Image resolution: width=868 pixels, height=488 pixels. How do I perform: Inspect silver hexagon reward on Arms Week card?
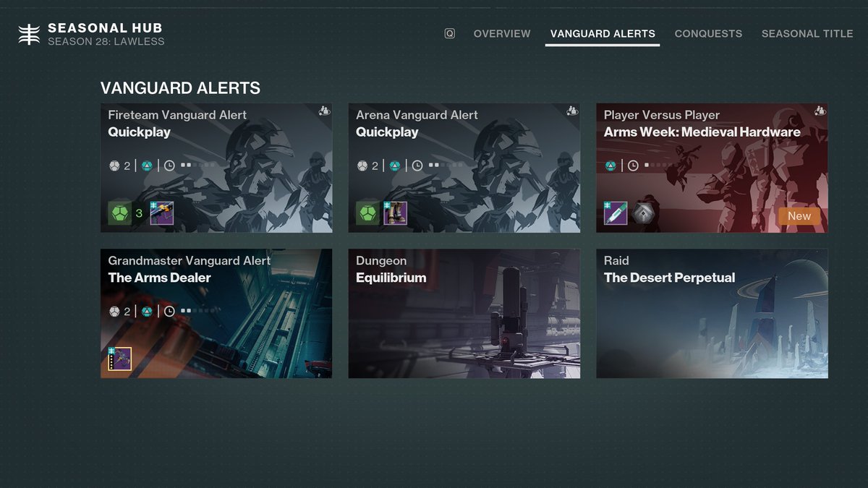[x=643, y=213]
